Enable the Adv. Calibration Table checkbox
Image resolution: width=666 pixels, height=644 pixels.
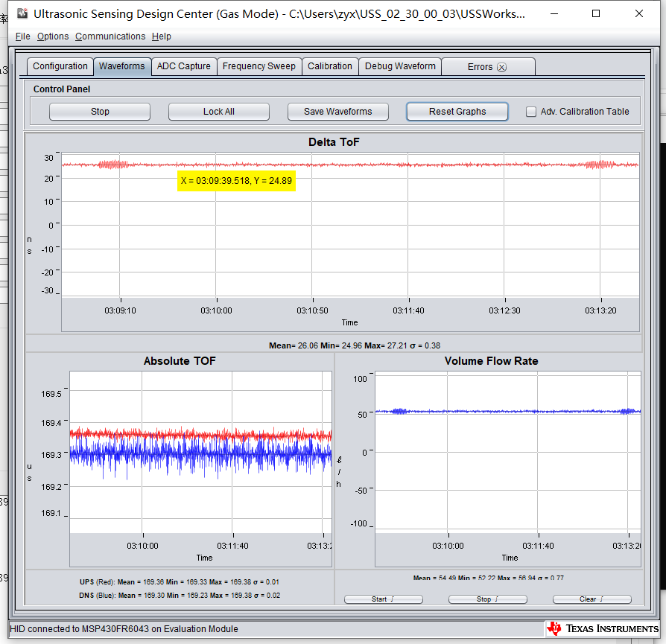[531, 112]
